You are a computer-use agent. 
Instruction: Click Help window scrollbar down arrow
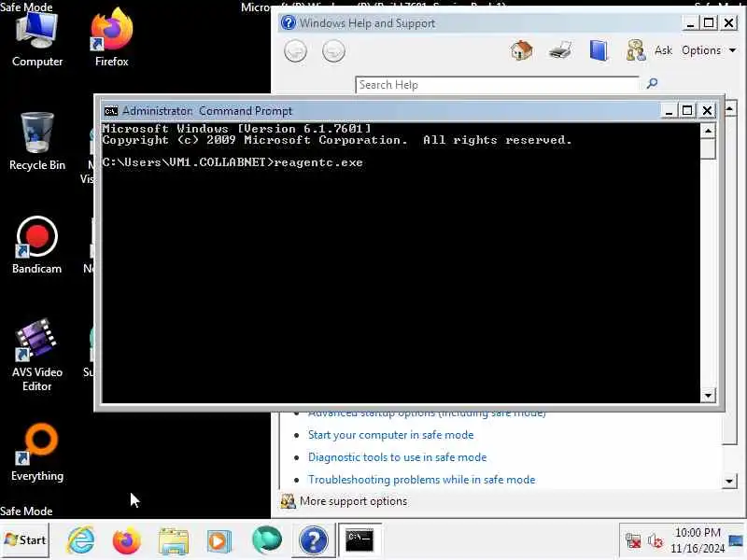(729, 481)
